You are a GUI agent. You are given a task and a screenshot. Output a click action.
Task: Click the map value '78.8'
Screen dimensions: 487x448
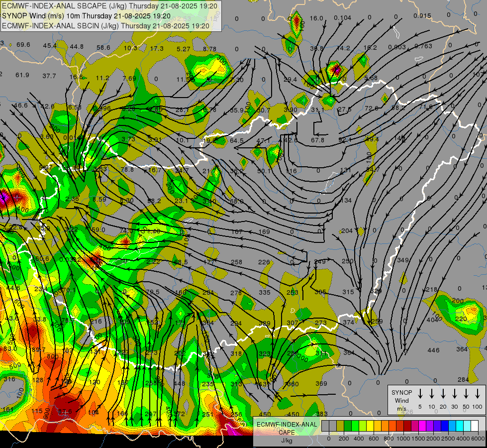pos(127,170)
